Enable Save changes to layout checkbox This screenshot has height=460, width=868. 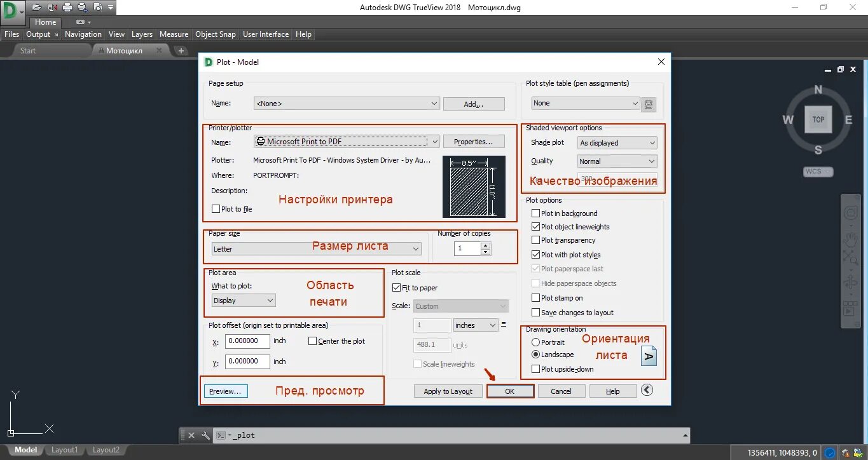535,313
